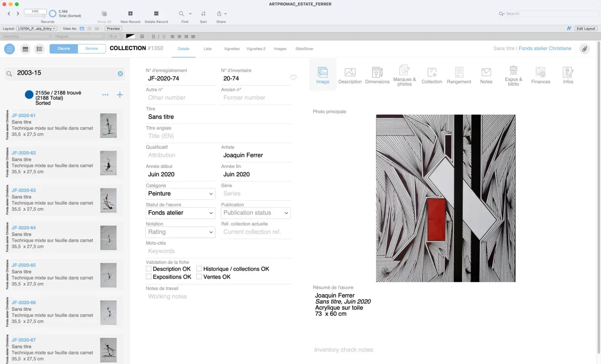Click the Edit Layout button
Viewport: 601px width, 364px height.
(586, 28)
